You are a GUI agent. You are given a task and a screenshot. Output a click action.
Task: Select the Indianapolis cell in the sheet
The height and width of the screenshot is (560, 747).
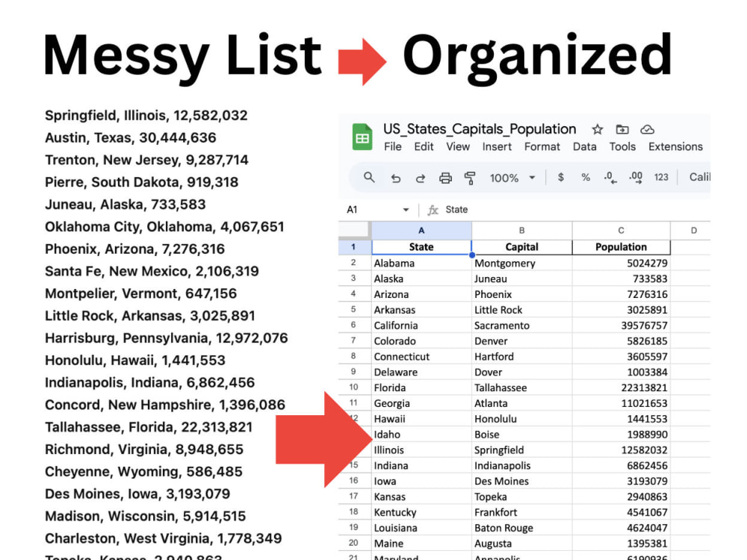[521, 466]
